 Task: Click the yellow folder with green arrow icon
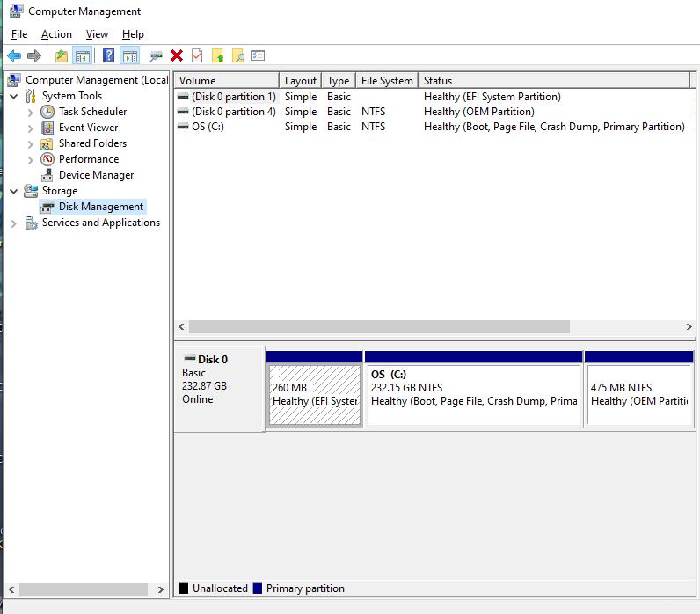[x=217, y=55]
